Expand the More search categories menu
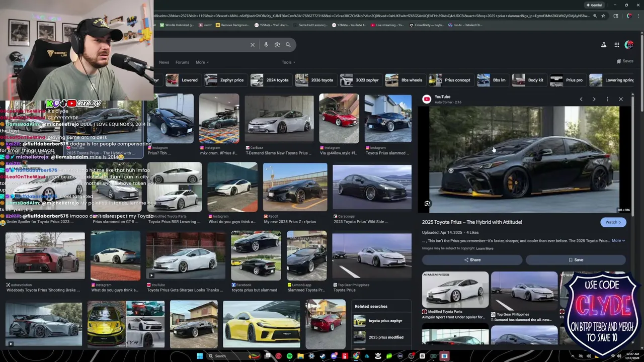This screenshot has width=644, height=362. [x=202, y=62]
